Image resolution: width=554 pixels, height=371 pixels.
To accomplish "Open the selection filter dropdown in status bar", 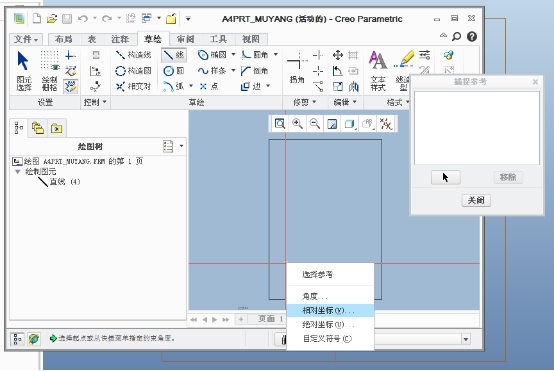I will (x=466, y=340).
